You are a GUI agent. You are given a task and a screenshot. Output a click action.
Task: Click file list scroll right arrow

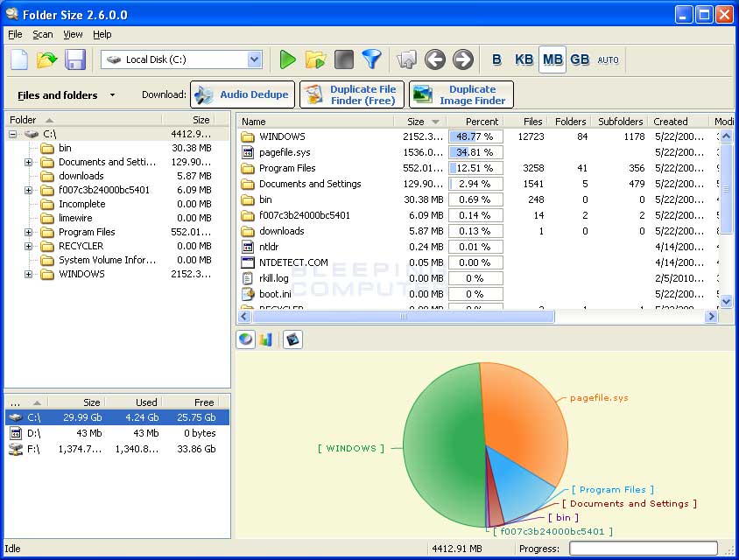point(711,317)
